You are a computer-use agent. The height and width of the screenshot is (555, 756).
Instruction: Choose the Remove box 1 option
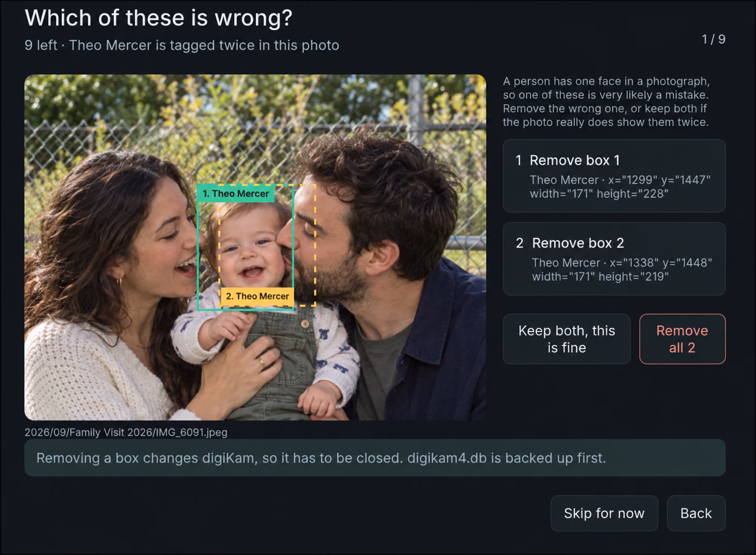coord(614,176)
